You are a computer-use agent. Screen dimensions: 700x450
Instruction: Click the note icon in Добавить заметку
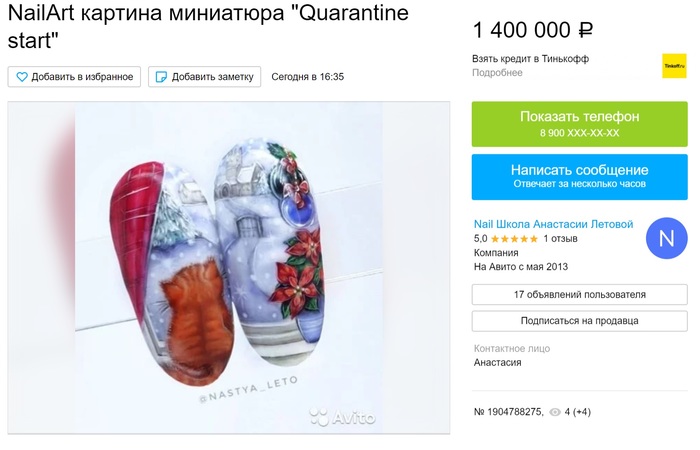point(161,77)
